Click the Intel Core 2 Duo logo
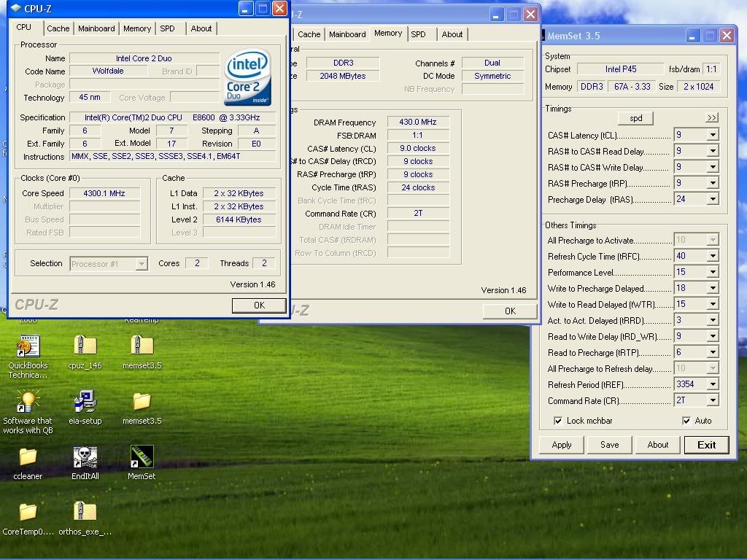Image resolution: width=747 pixels, height=560 pixels. pyautogui.click(x=248, y=77)
